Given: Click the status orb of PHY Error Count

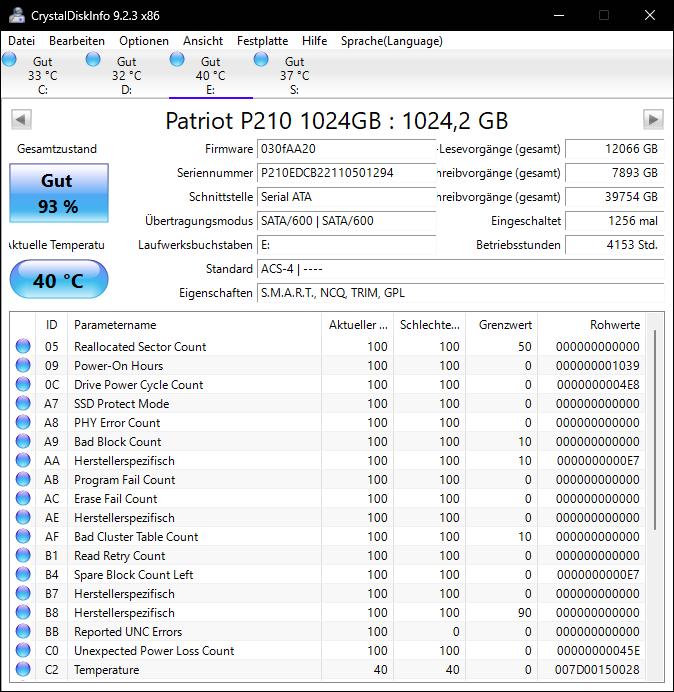Looking at the screenshot, I should pyautogui.click(x=23, y=422).
